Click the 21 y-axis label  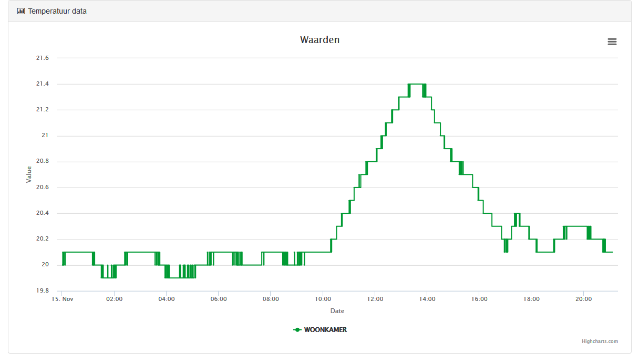pyautogui.click(x=45, y=136)
